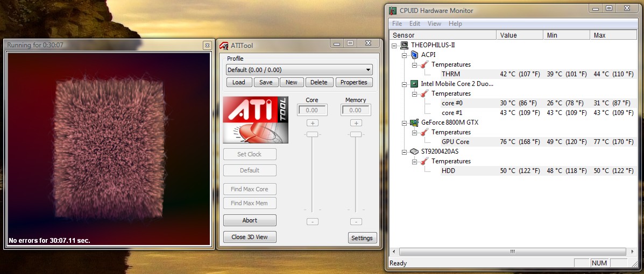Image resolution: width=644 pixels, height=274 pixels.
Task: Select the core #0 sensor row
Action: [538, 103]
